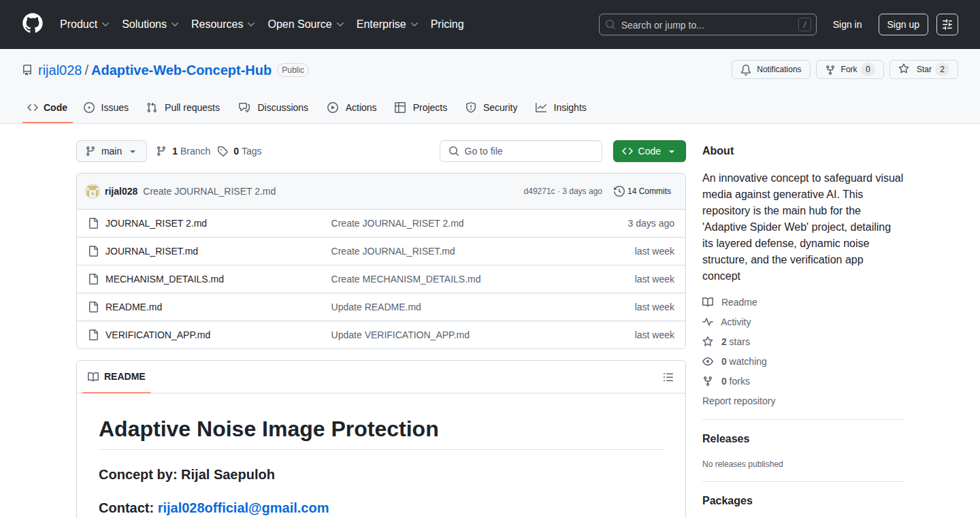Screen dimensions: 980x518
Task: Switch to the Security tab
Action: (x=491, y=108)
